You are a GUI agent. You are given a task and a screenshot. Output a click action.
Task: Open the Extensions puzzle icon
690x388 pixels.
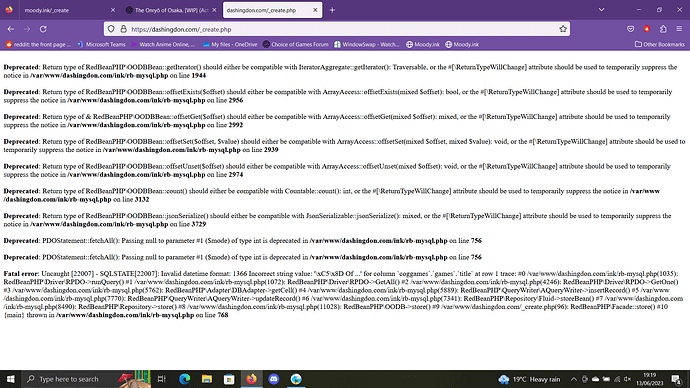click(663, 29)
